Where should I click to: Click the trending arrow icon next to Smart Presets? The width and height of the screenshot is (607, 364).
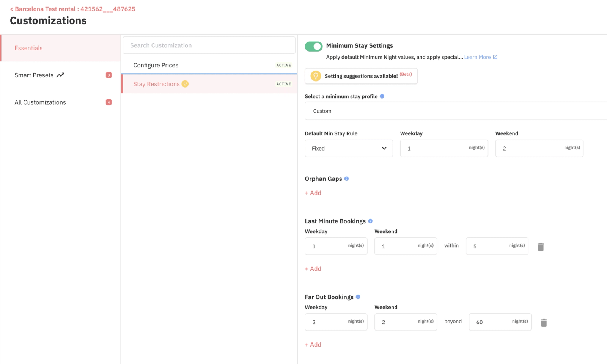pyautogui.click(x=60, y=75)
